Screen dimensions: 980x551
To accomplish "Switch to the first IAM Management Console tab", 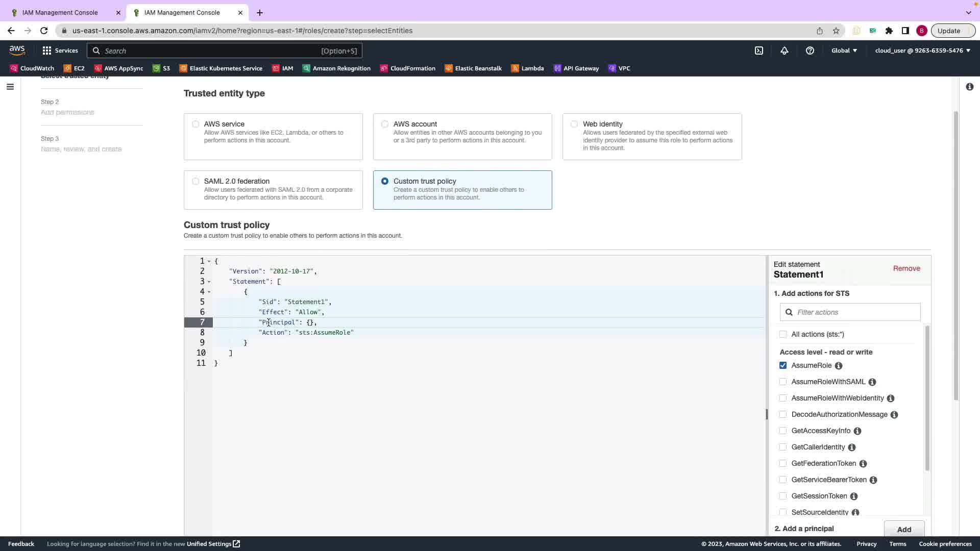I will click(60, 12).
